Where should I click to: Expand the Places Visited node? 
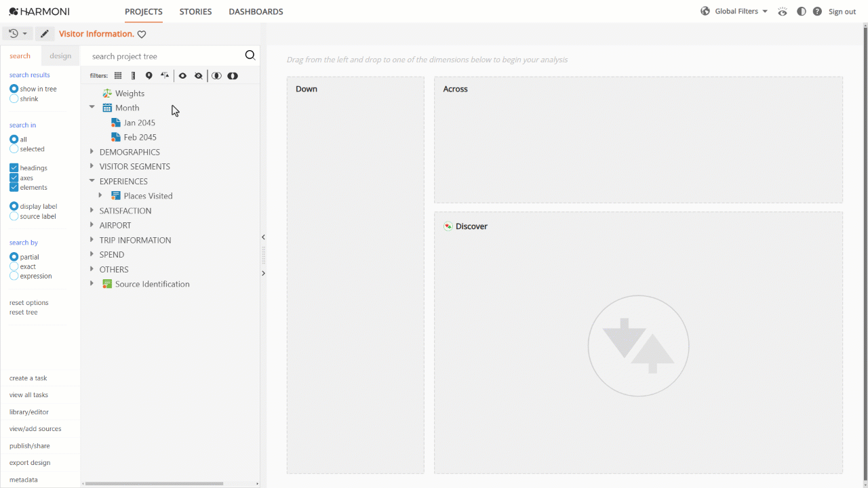click(x=100, y=195)
